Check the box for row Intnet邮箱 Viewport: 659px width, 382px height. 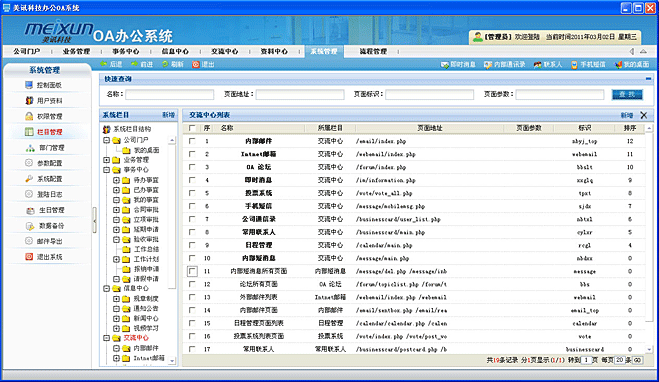click(x=192, y=154)
